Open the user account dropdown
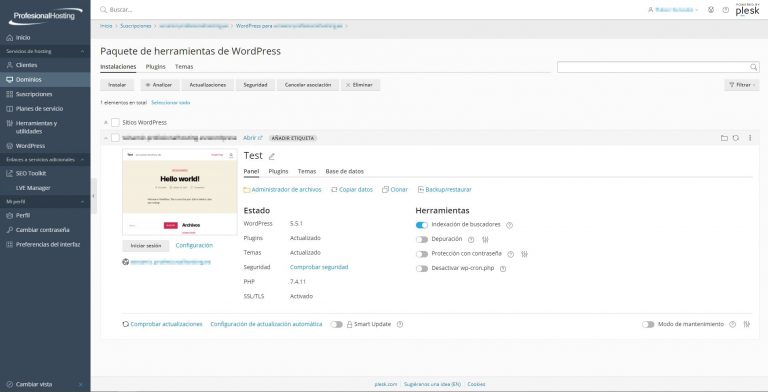768x392 pixels. pyautogui.click(x=672, y=10)
